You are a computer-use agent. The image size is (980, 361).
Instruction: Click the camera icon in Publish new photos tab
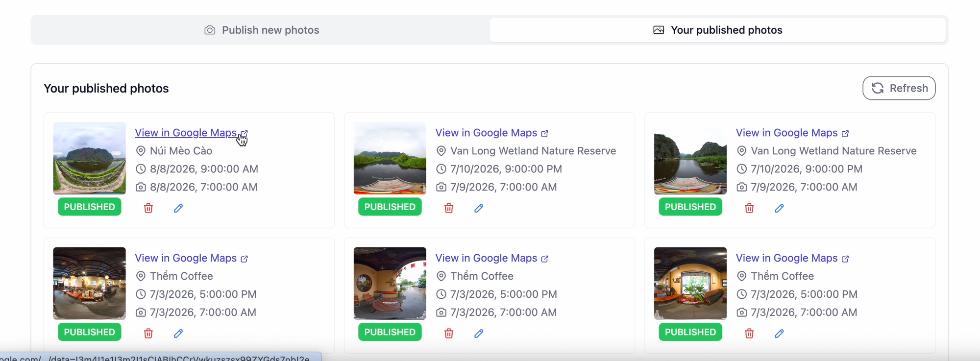pyautogui.click(x=210, y=30)
